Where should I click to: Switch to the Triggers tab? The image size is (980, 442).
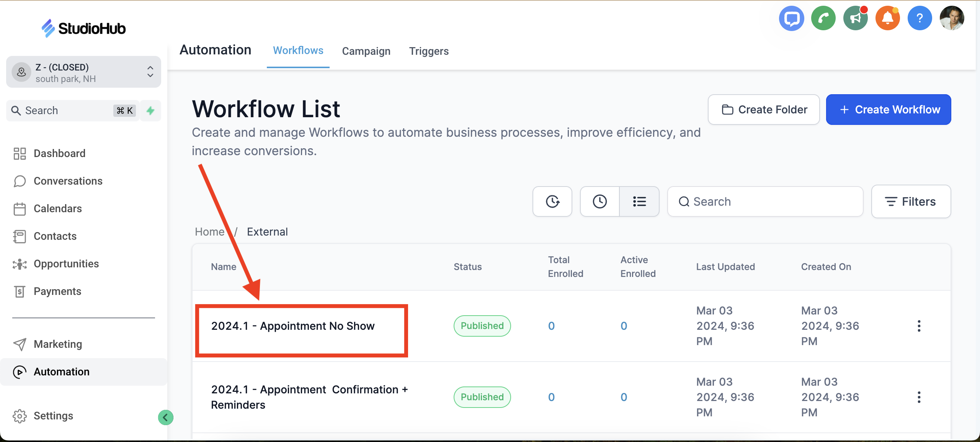[x=429, y=51]
